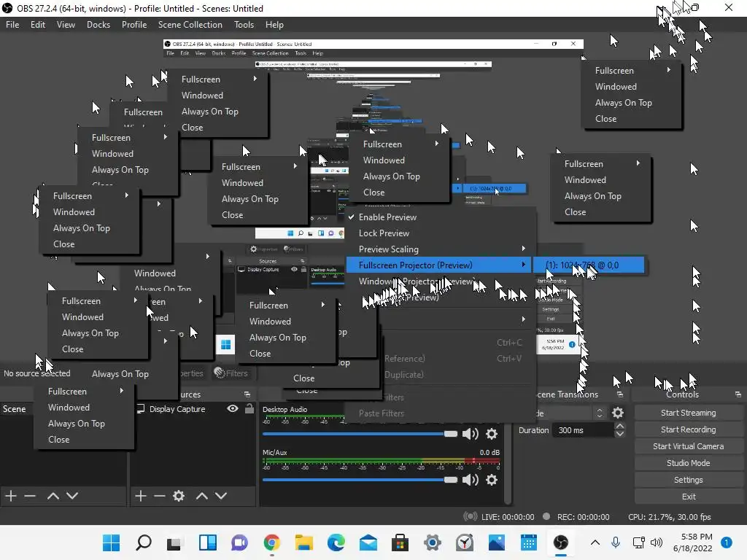Open the Windows Start menu
This screenshot has height=560, width=747.
(112, 542)
